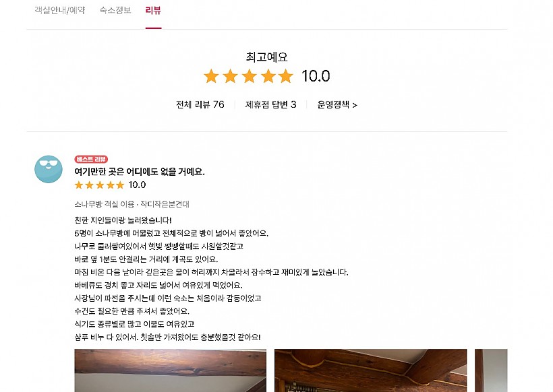Screen dimensions: 553x392
Task: Click the last small star in the review
Action: pos(120,185)
